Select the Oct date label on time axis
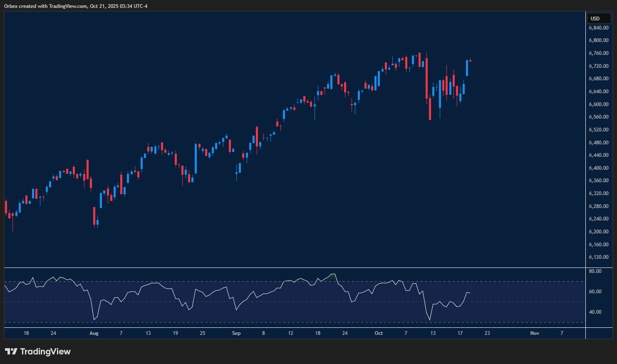This screenshot has height=364, width=617. pos(379,333)
